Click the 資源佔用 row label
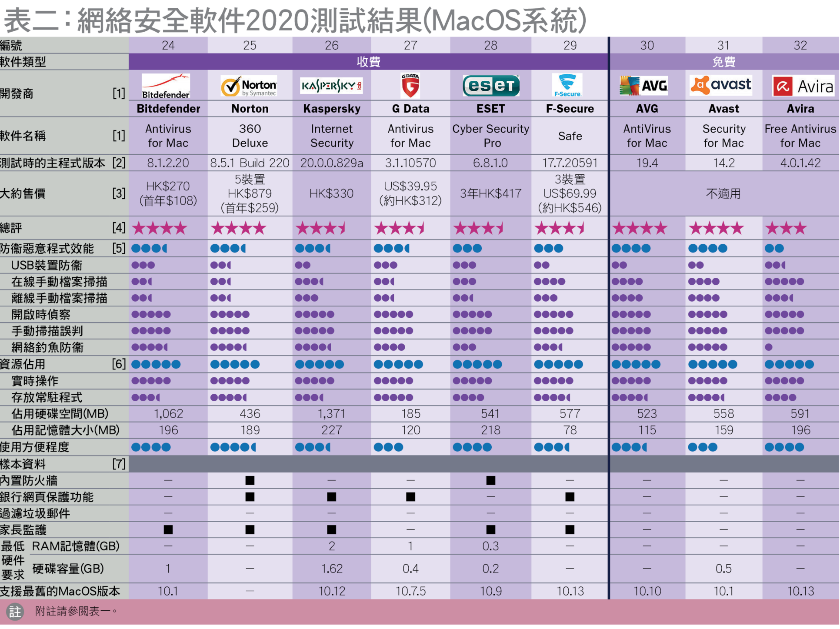This screenshot has width=840, height=629. point(23,364)
